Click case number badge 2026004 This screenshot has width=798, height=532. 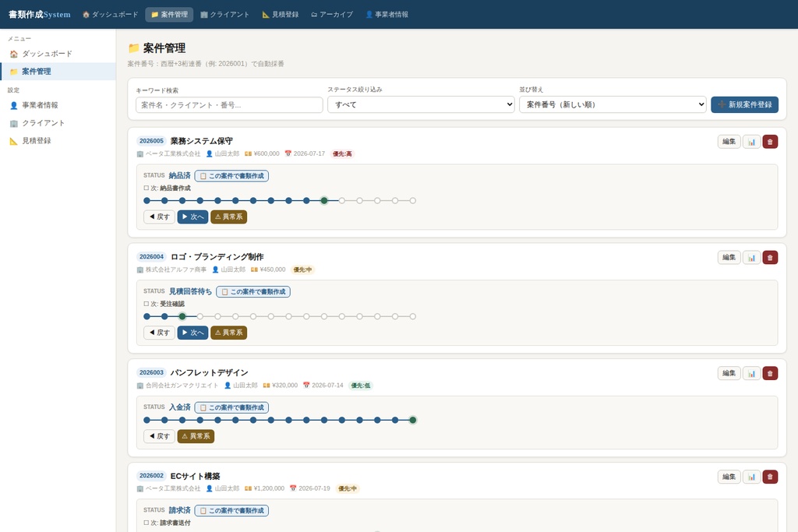coord(152,257)
